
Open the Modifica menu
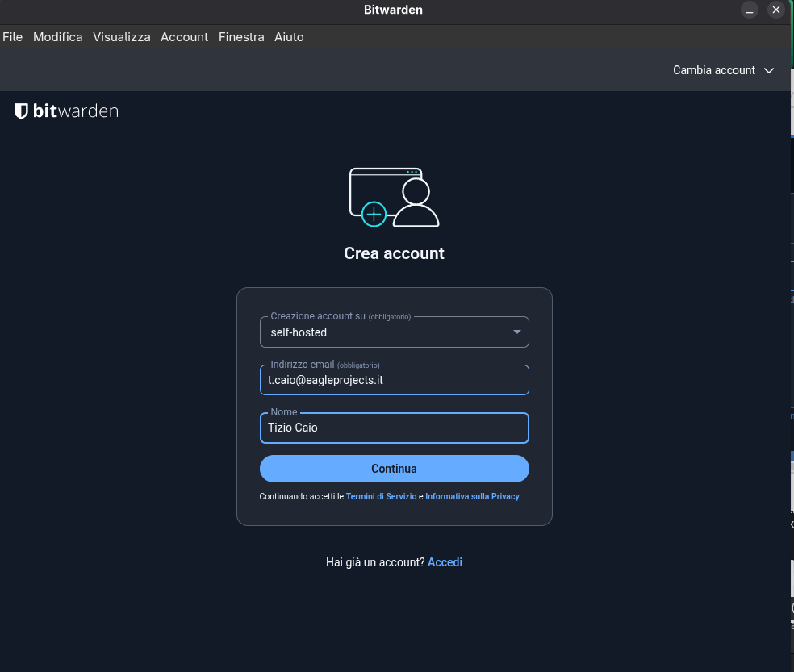[57, 37]
